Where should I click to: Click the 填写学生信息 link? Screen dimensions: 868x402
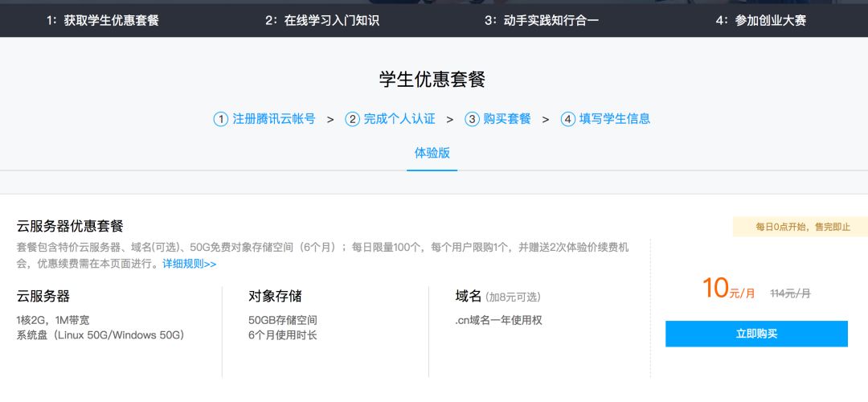coord(615,118)
